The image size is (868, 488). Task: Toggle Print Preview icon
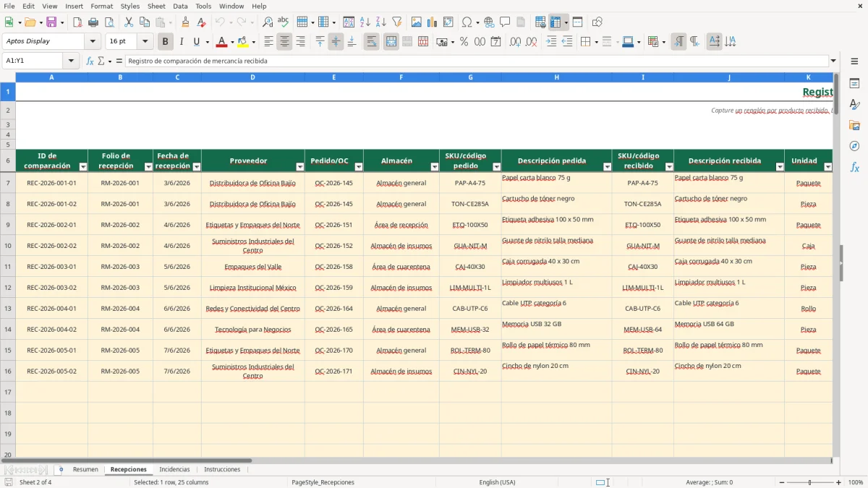click(x=109, y=22)
